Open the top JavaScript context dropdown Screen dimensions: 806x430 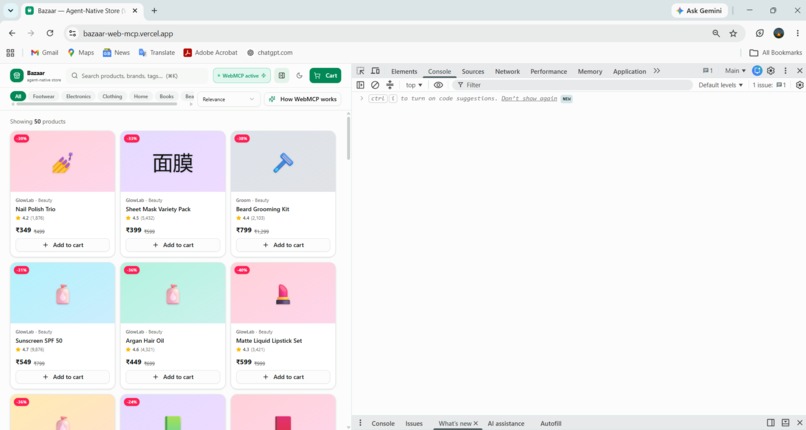414,85
